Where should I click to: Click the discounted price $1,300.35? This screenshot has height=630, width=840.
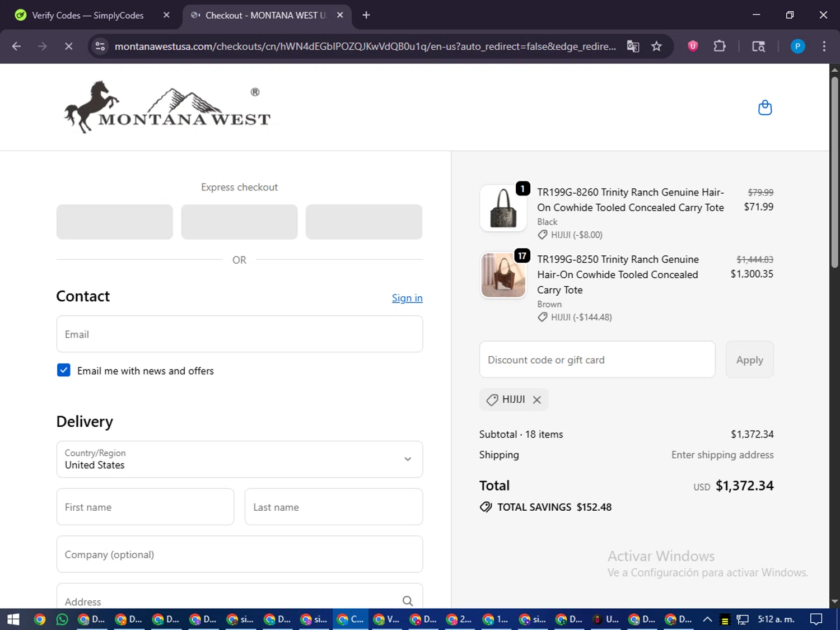point(752,274)
